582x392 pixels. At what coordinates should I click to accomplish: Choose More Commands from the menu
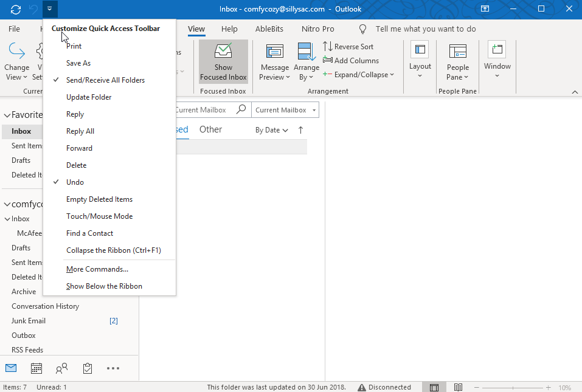pos(97,269)
